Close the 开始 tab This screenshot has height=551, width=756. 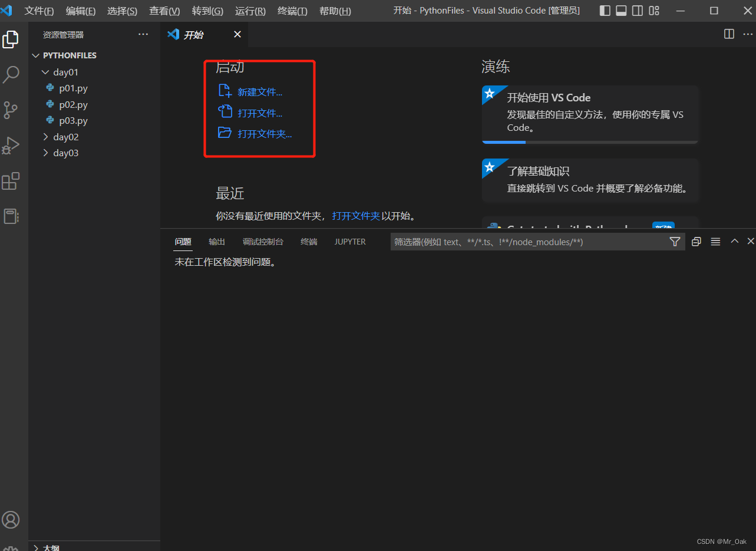tap(237, 35)
